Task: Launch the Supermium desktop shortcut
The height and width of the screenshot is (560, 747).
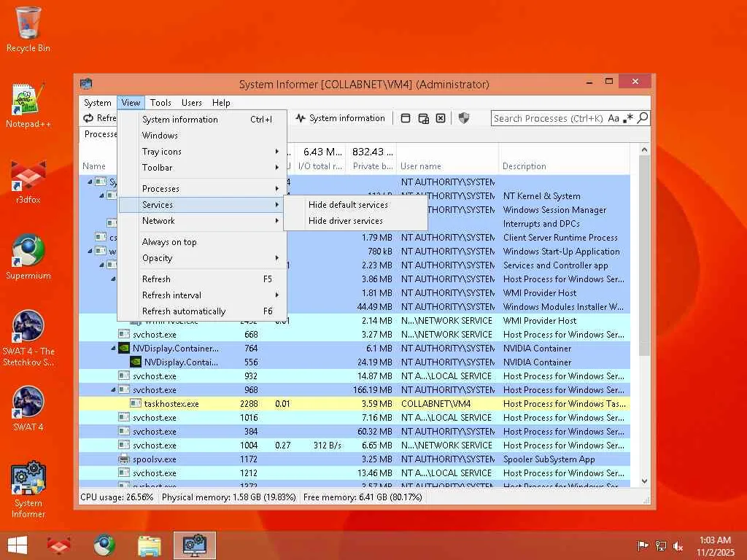Action: [x=28, y=257]
